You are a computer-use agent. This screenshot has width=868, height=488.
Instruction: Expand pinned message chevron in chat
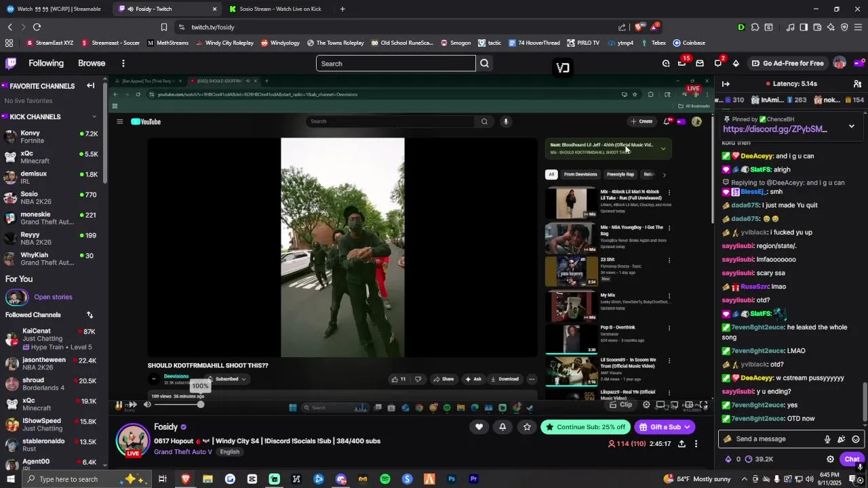click(x=852, y=126)
